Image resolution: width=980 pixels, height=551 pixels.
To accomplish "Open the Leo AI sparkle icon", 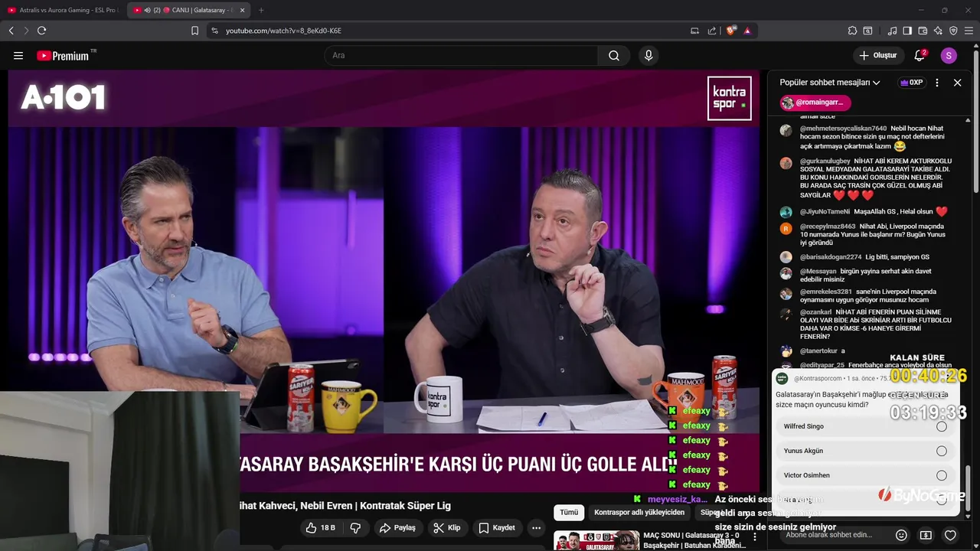I will (x=938, y=31).
